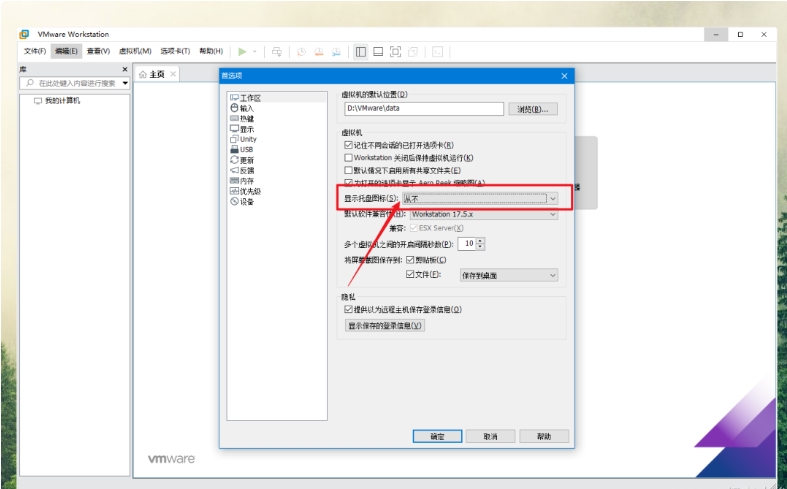
Task: Open the 更新 (Updates) preferences category
Action: pos(246,160)
